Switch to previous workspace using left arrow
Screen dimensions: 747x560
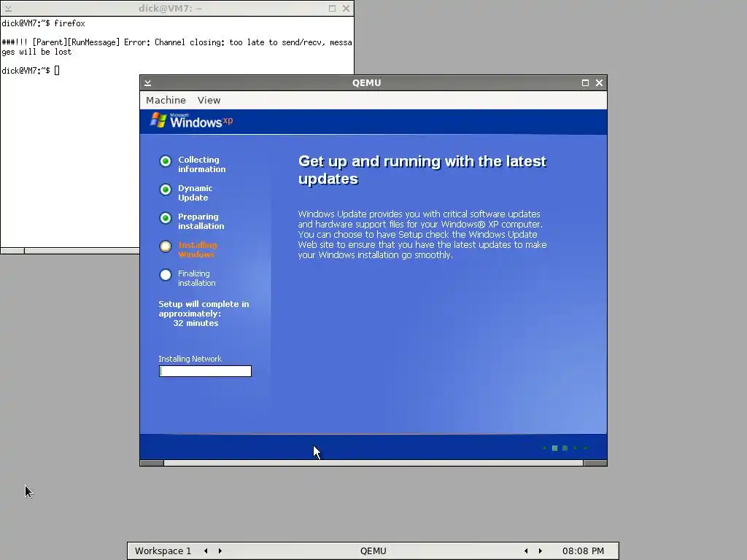[x=206, y=551]
